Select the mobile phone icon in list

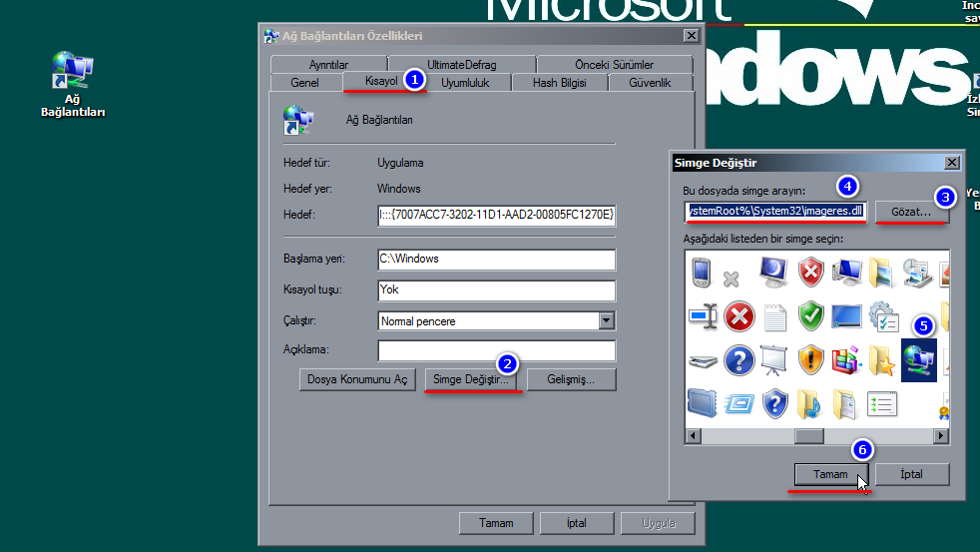pyautogui.click(x=702, y=273)
